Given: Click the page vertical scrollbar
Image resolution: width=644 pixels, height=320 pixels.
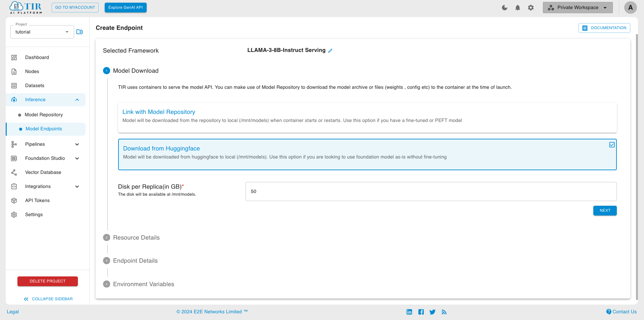Looking at the screenshot, I should click(637, 167).
